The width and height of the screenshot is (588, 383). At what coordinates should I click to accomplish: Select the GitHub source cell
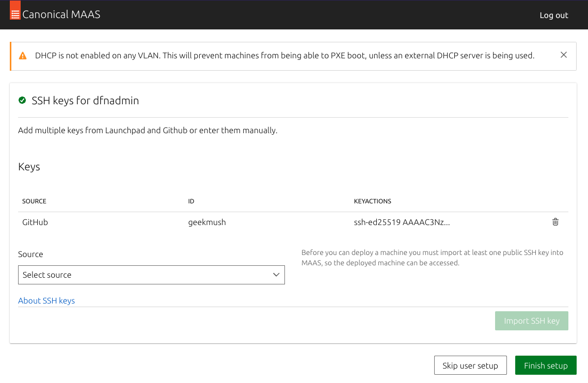click(x=35, y=222)
